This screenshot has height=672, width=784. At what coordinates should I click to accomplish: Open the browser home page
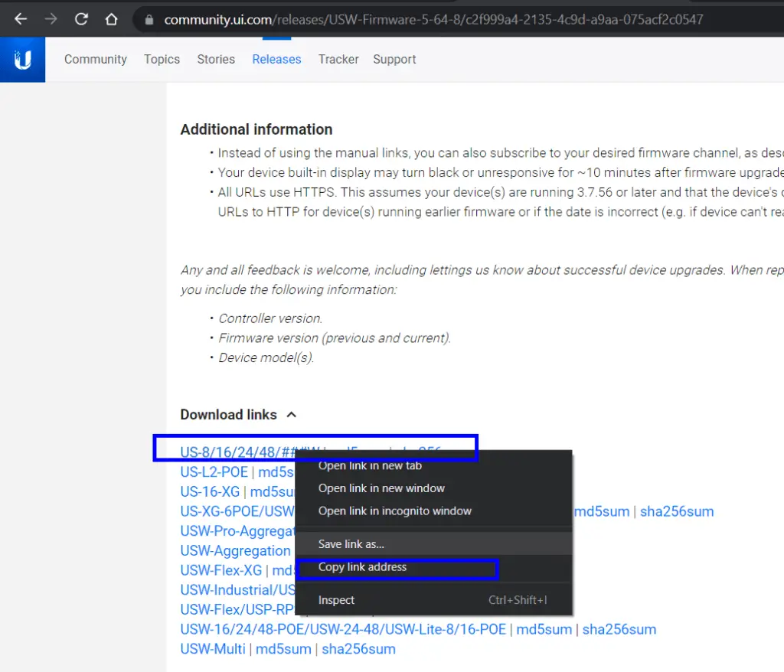point(111,19)
